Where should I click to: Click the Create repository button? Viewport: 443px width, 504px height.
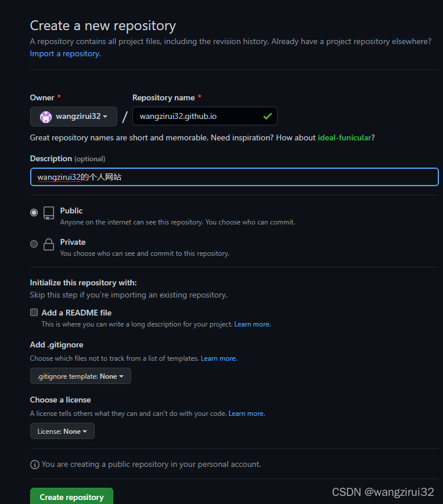(71, 496)
